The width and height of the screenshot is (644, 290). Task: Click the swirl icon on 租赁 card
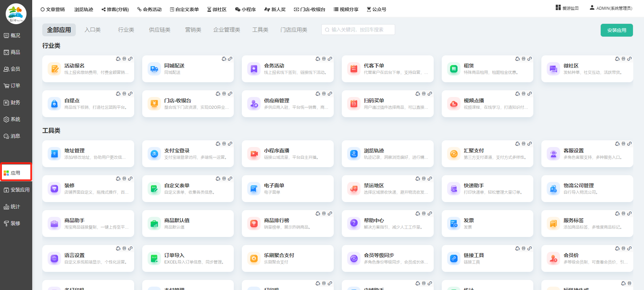pyautogui.click(x=517, y=59)
